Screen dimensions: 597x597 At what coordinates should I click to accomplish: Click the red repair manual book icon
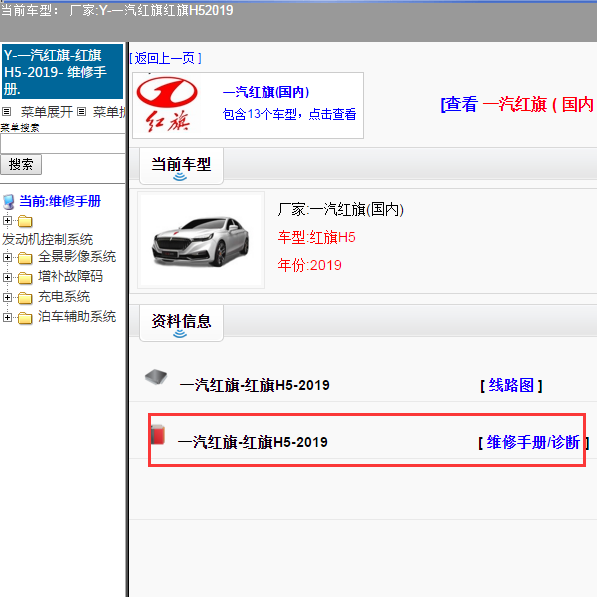[158, 434]
